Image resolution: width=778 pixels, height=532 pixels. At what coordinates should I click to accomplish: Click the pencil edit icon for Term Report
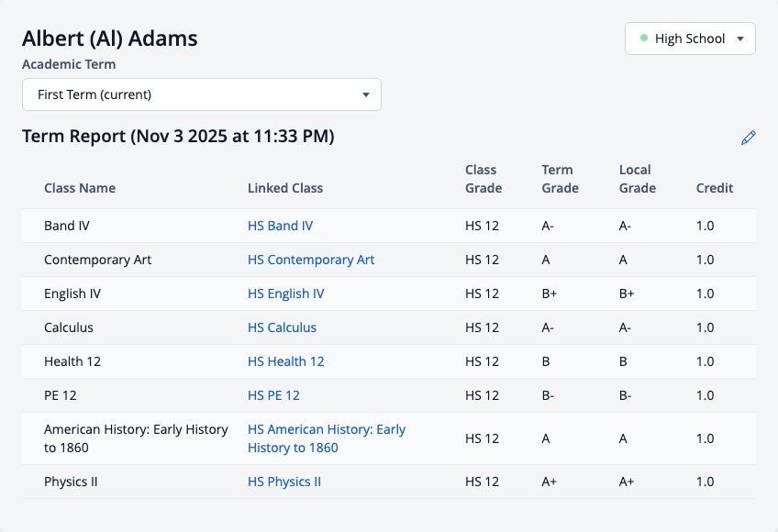coord(749,138)
